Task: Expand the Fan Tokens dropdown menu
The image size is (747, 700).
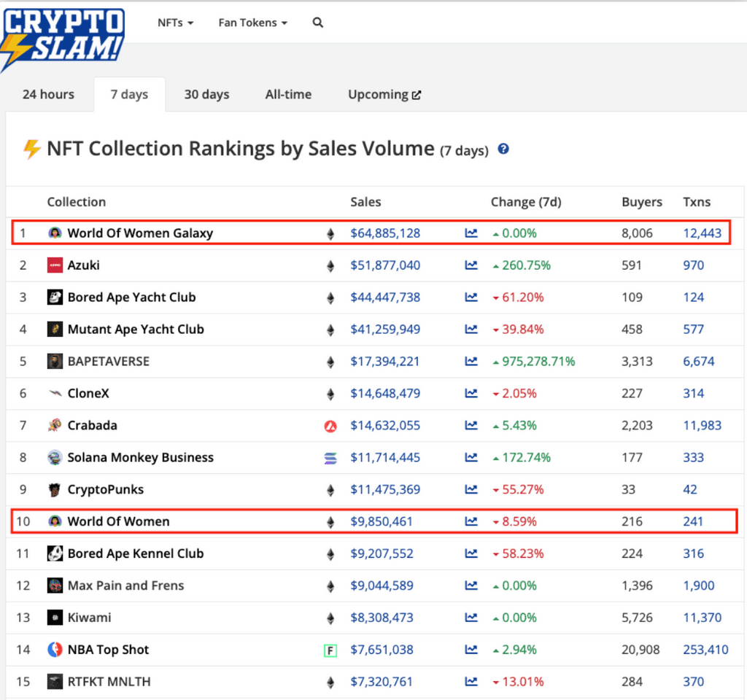Action: [252, 23]
